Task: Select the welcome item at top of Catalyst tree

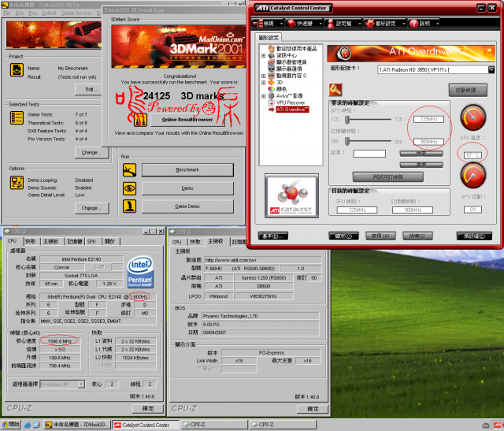Action: point(296,49)
